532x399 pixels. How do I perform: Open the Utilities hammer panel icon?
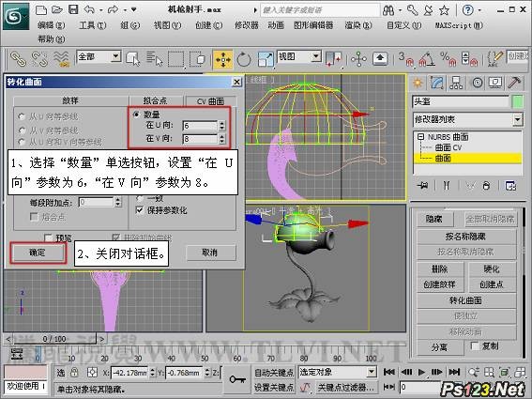point(514,83)
